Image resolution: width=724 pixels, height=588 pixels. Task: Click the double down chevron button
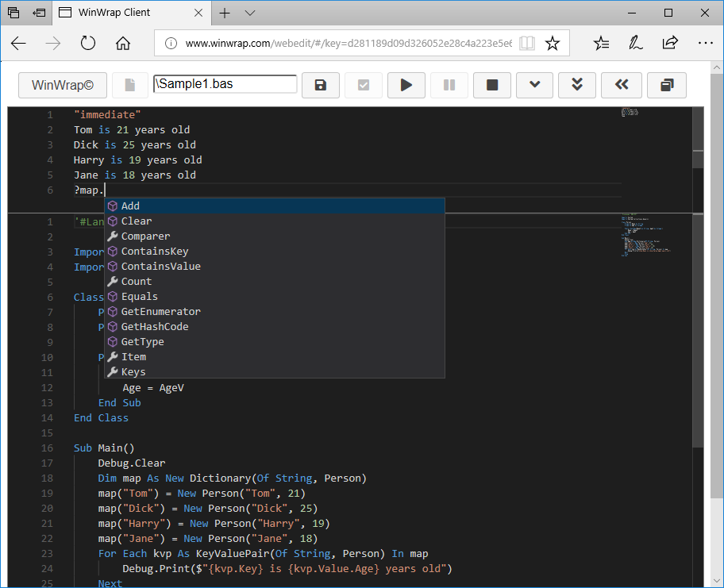[x=578, y=85]
